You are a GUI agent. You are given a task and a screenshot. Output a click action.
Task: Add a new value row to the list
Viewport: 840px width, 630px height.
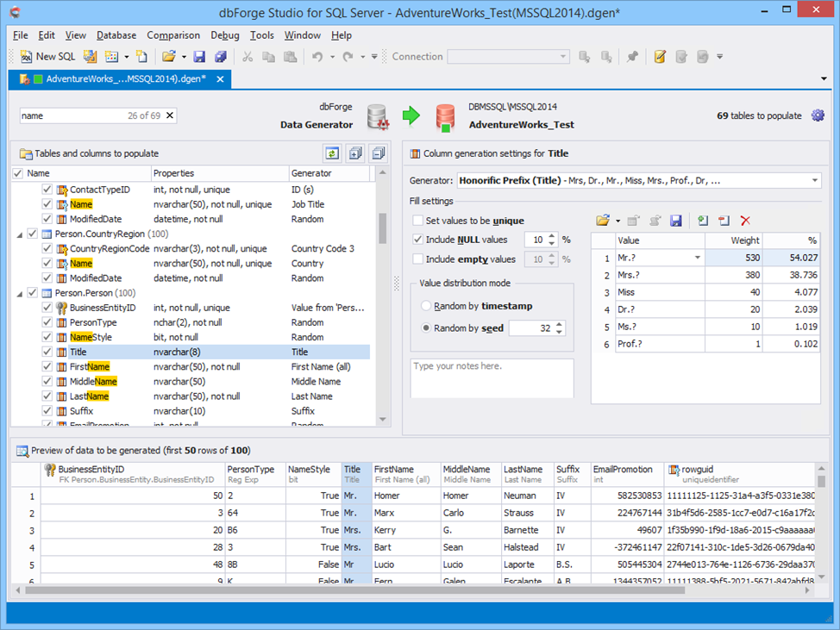click(x=700, y=221)
